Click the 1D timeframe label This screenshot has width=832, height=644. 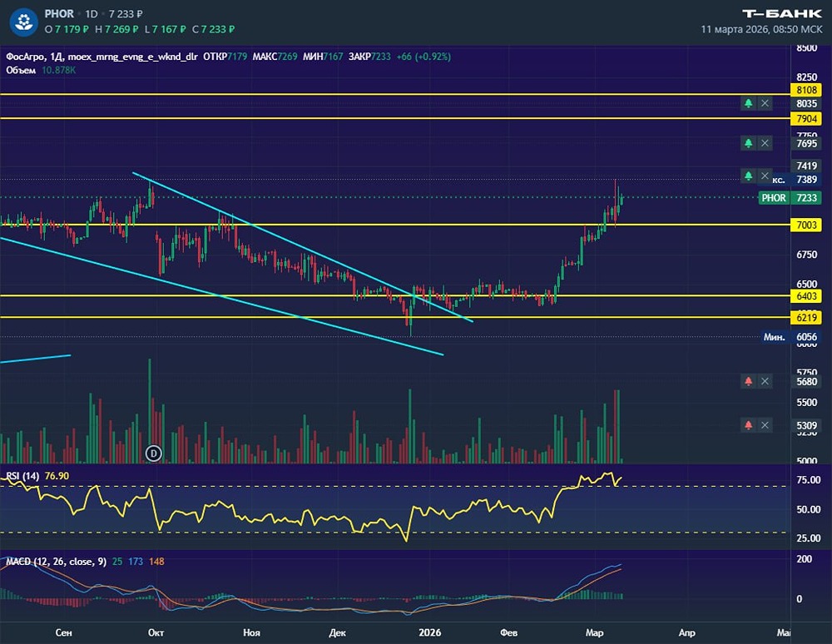tap(92, 14)
